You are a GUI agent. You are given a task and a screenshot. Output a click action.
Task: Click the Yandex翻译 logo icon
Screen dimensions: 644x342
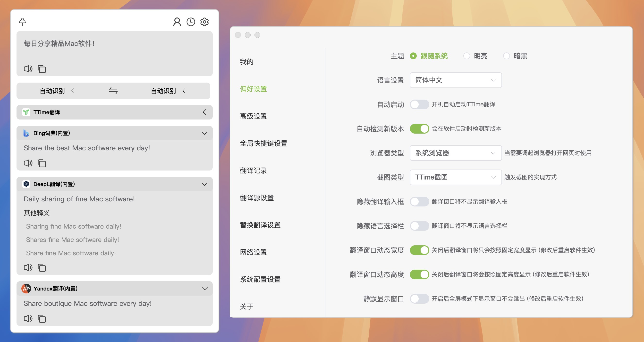[x=26, y=289]
